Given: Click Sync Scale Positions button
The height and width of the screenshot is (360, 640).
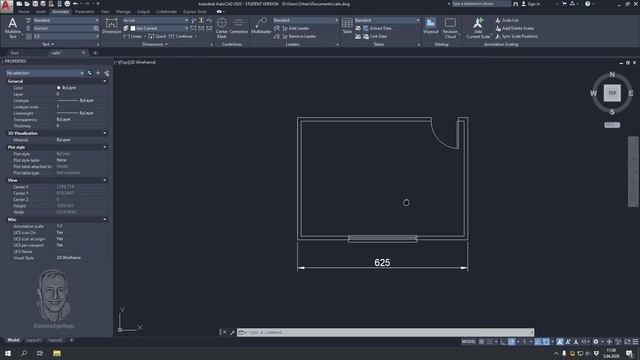Looking at the screenshot, I should 516,36.
